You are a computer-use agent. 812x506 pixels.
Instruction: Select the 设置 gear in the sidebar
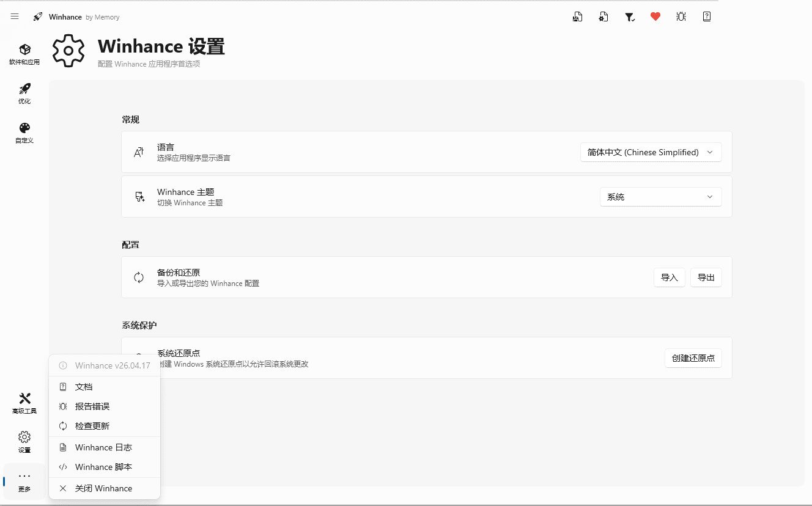click(24, 442)
